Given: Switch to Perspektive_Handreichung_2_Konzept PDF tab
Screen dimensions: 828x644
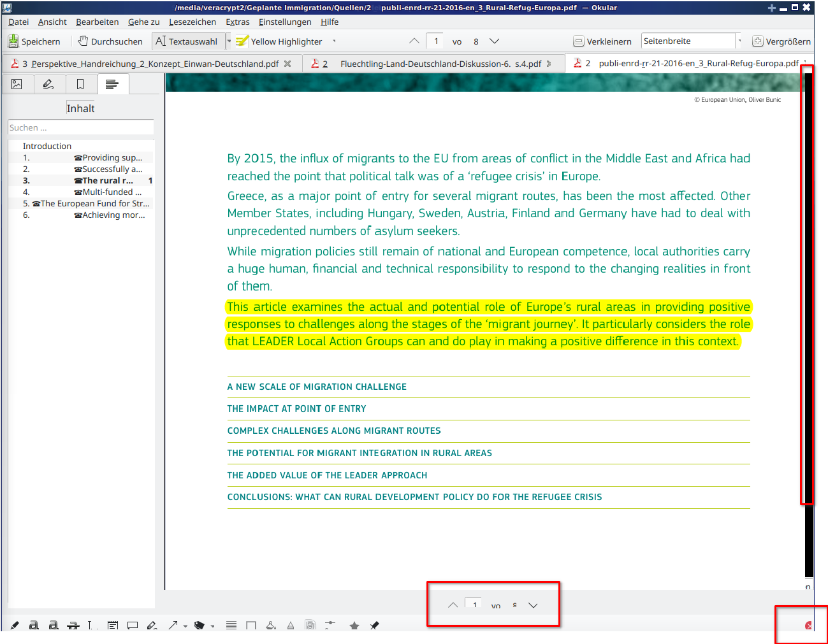Looking at the screenshot, I should point(150,64).
